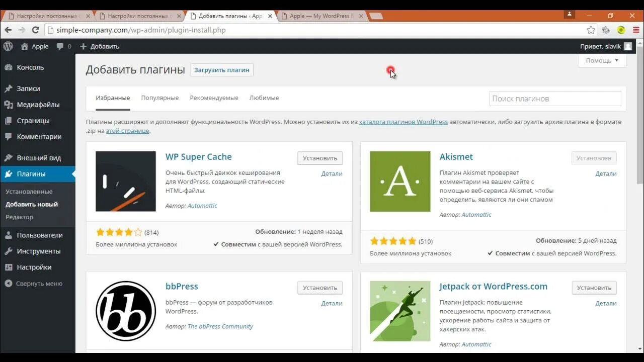644x362 pixels.
Task: Click the browser forward arrow
Action: (22, 30)
